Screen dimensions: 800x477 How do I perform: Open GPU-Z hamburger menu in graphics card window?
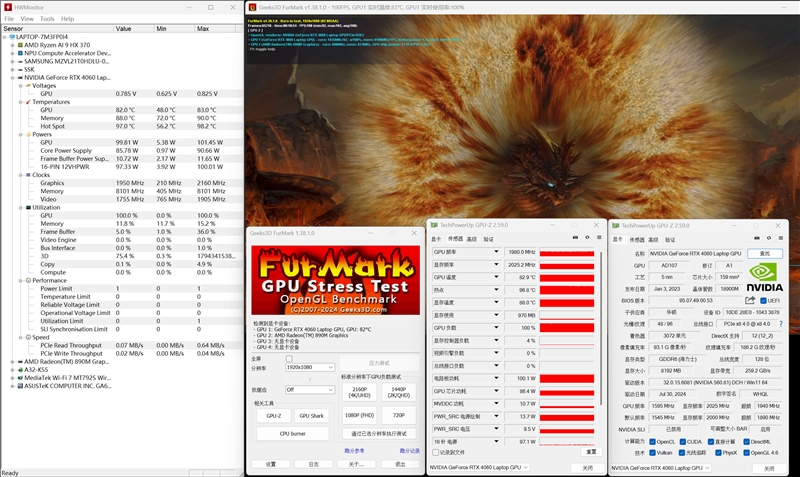780,238
